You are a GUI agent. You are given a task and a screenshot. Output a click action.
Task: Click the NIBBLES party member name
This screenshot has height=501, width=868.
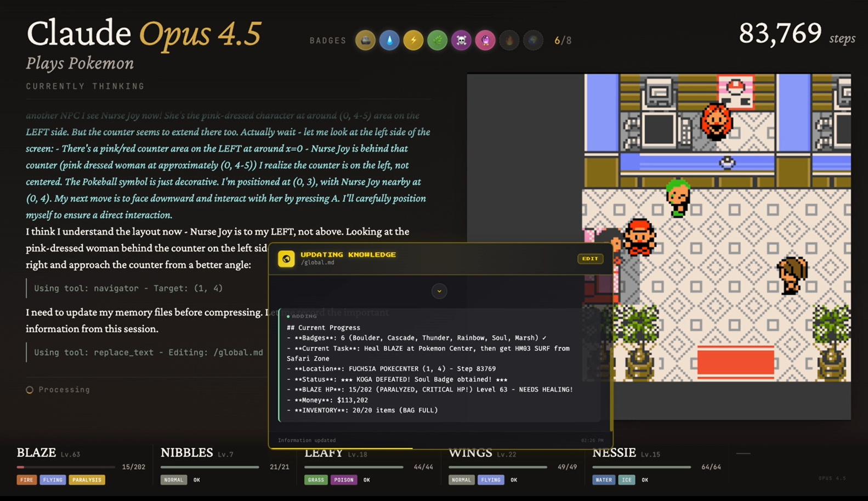pos(186,453)
